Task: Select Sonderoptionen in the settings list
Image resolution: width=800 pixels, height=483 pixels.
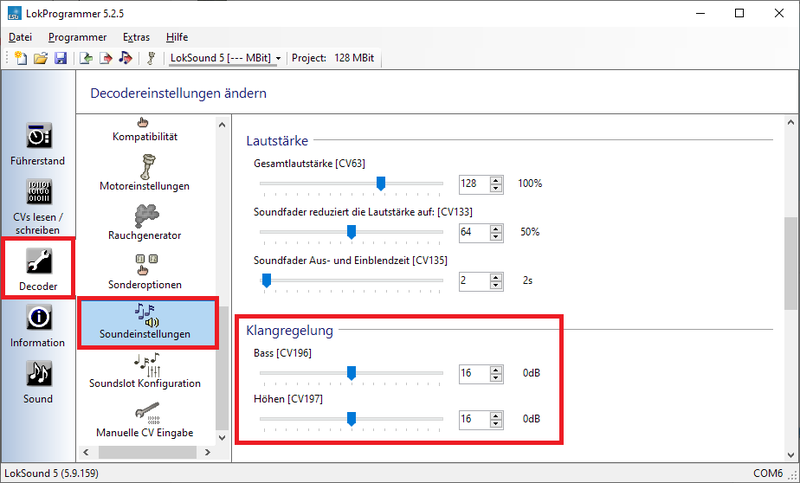Action: point(145,272)
